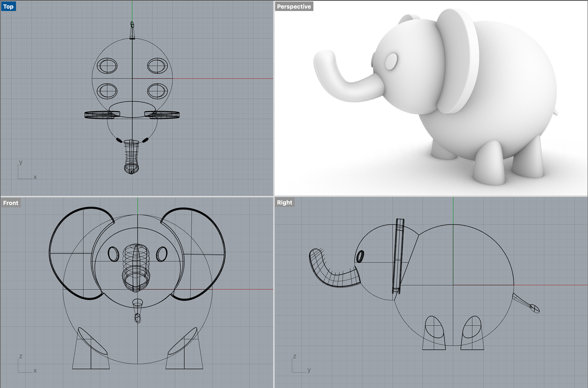Select the elephant's eye in Perspective view
588x388 pixels.
pos(391,61)
